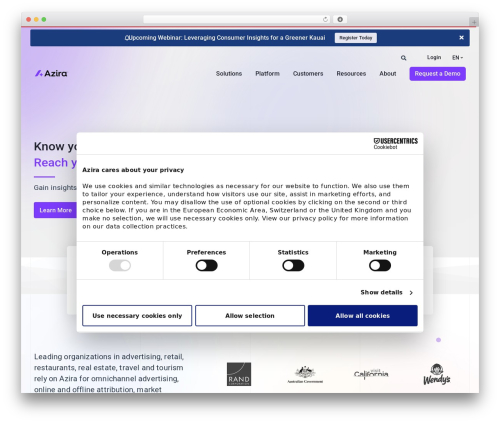The width and height of the screenshot is (500, 423).
Task: Click 'Azira cares about your privacy' heading
Action: [133, 170]
